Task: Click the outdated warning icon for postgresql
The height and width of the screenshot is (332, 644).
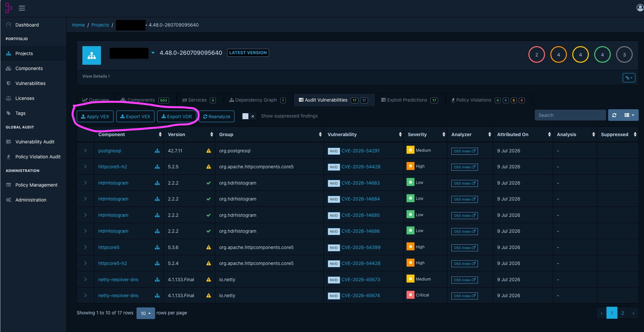Action: coord(209,151)
